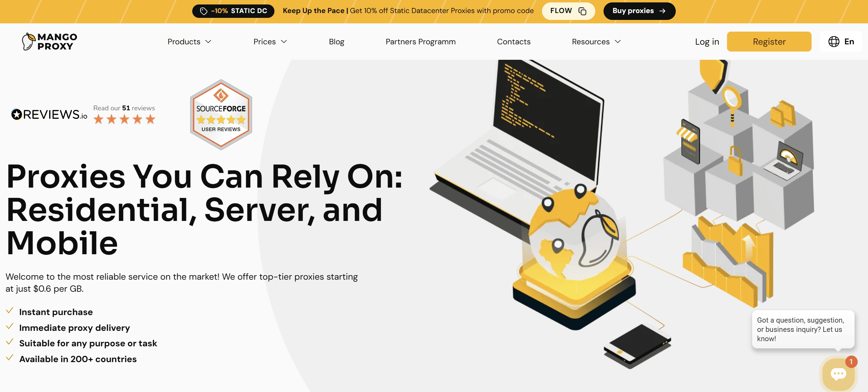Viewport: 868px width, 392px height.
Task: Click the FLOW promo code button
Action: 568,11
